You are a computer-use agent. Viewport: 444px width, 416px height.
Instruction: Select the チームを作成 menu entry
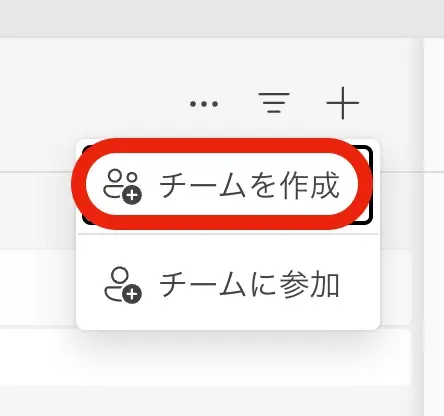(227, 184)
